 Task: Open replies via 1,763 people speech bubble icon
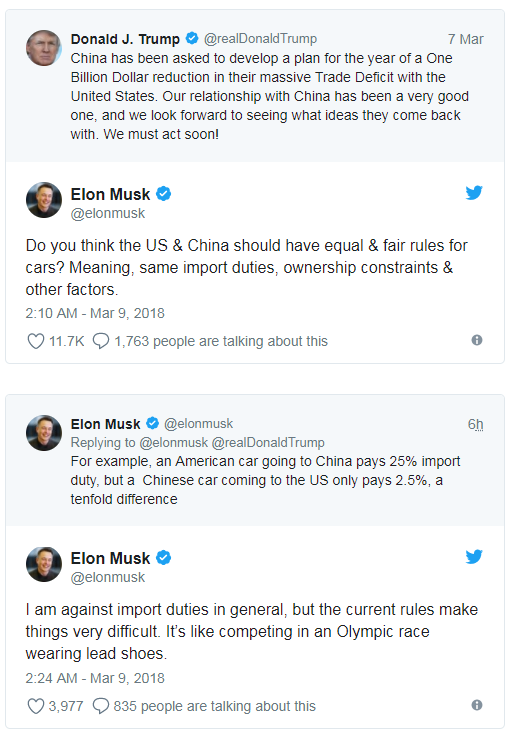pos(101,341)
